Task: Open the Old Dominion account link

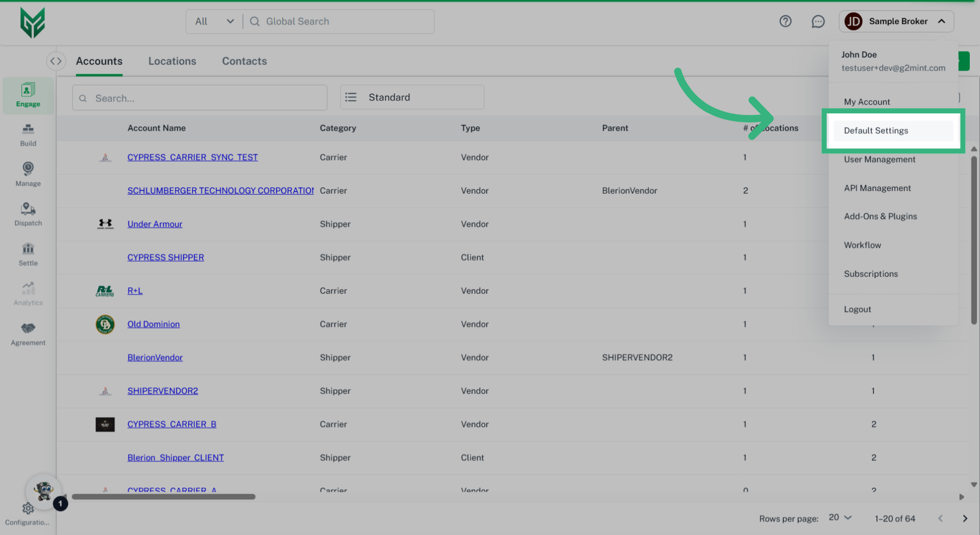Action: tap(153, 324)
